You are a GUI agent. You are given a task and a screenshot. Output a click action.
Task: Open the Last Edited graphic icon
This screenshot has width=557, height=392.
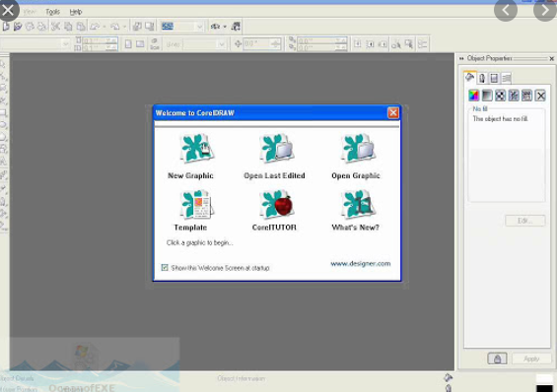point(276,149)
